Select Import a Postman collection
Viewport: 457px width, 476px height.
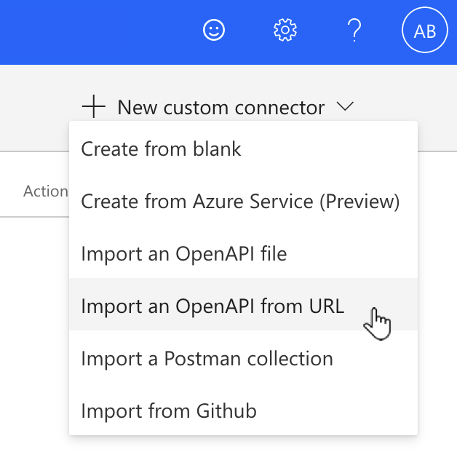[x=207, y=359]
